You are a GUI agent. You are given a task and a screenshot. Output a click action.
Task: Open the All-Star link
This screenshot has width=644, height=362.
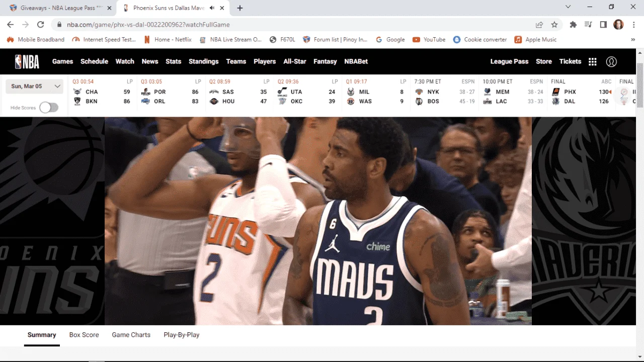pyautogui.click(x=295, y=61)
